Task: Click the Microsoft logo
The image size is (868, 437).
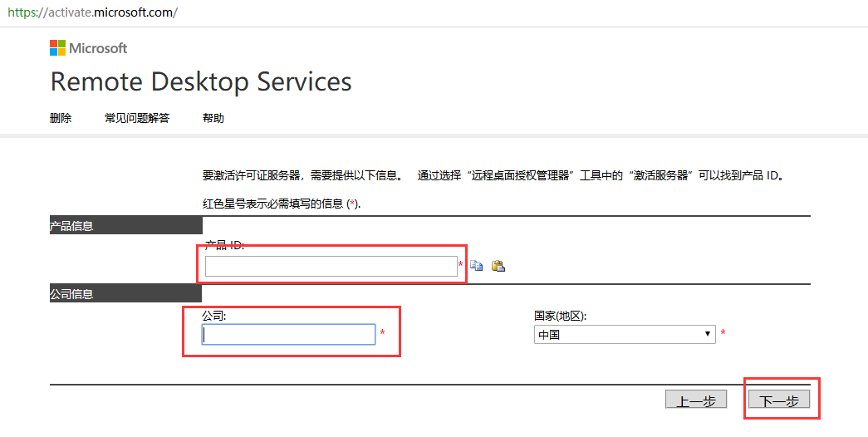Action: [89, 48]
